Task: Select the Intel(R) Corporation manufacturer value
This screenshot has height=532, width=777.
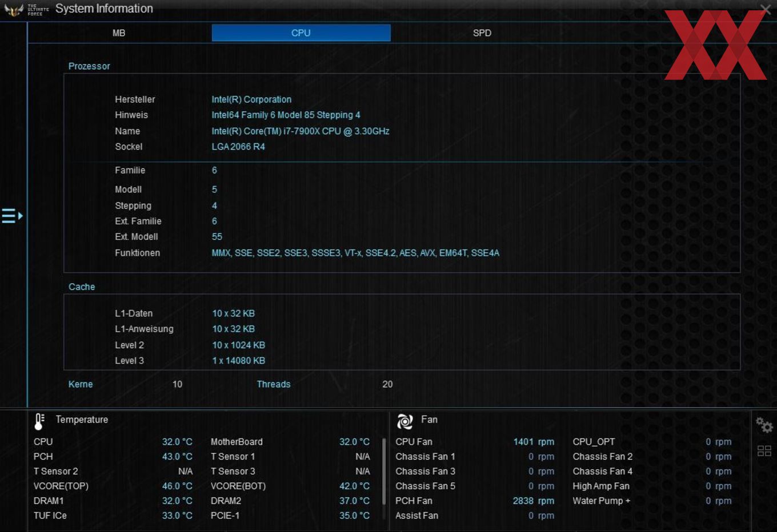Action: [x=251, y=99]
